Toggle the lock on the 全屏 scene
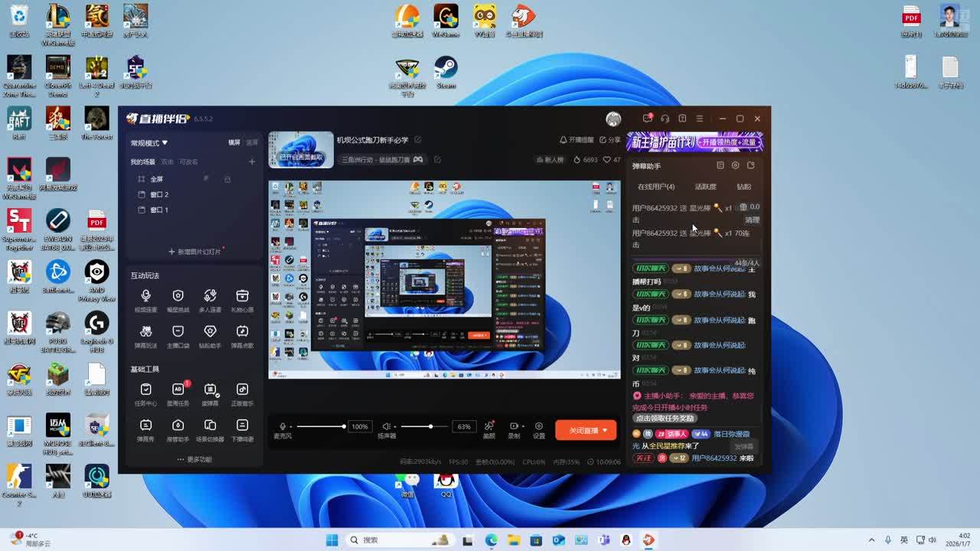 pos(227,179)
